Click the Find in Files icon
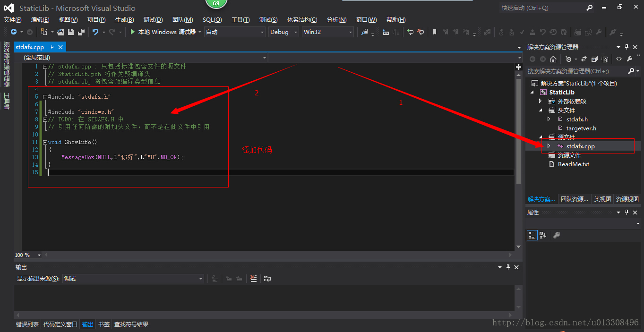This screenshot has width=644, height=332. click(x=364, y=32)
